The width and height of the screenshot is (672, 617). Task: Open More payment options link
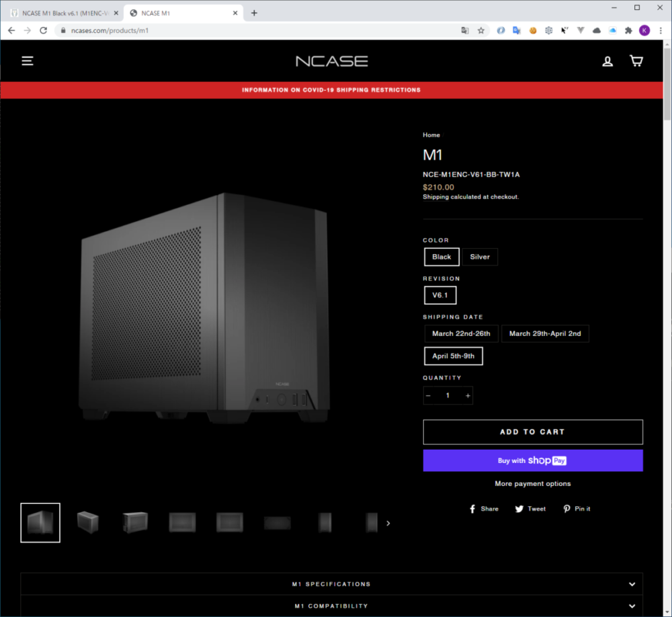(x=532, y=483)
